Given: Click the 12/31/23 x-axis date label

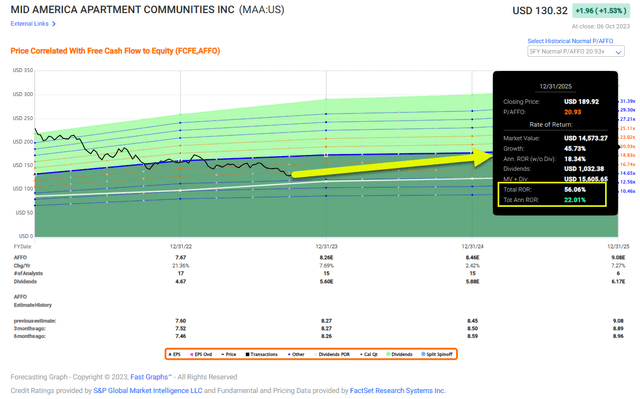Looking at the screenshot, I should [326, 246].
